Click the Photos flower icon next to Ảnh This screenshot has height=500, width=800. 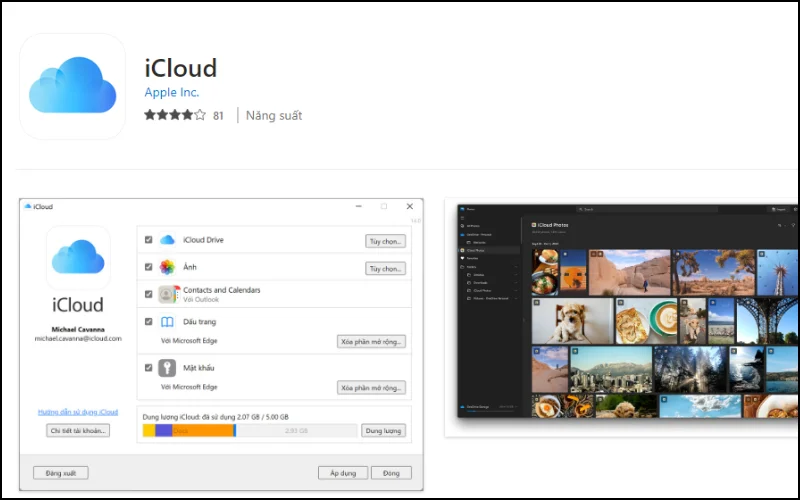[x=167, y=267]
